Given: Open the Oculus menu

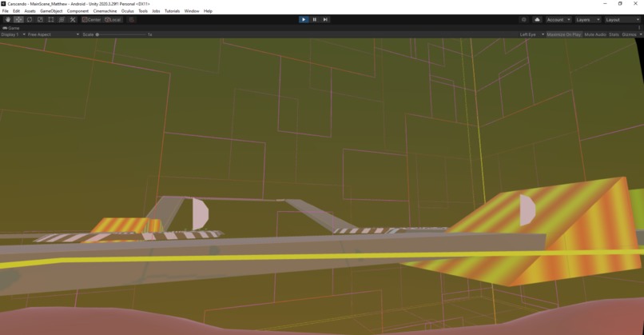Looking at the screenshot, I should click(x=127, y=11).
